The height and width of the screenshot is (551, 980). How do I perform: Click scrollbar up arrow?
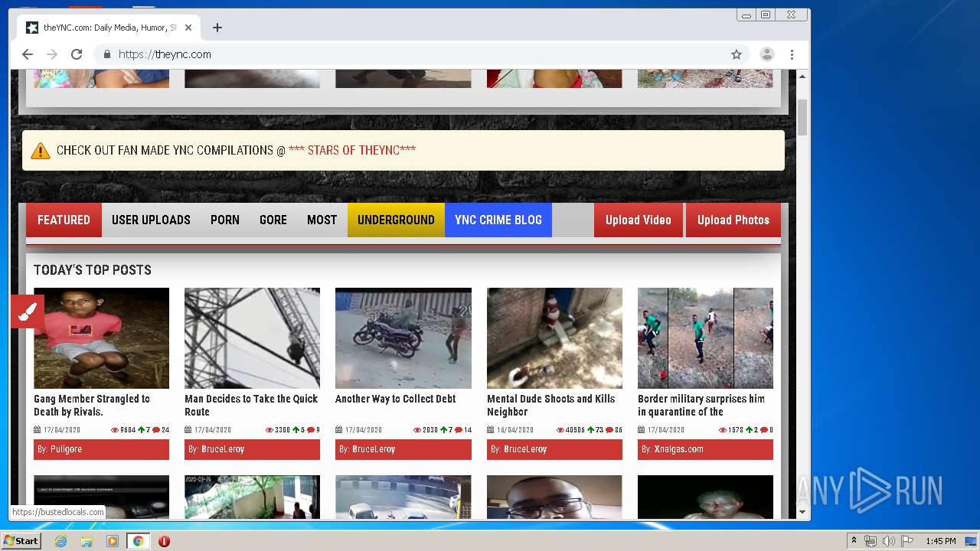[x=802, y=77]
